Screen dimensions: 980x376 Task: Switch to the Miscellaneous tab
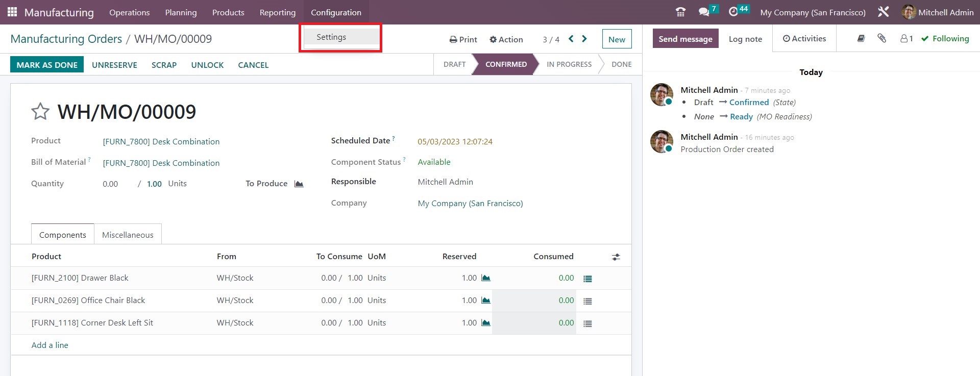point(128,235)
